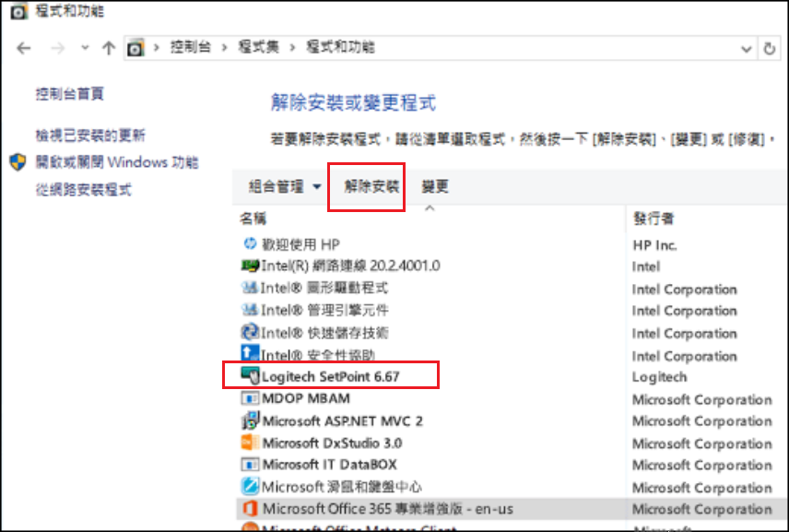
Task: Click the address bar control panel icon
Action: 135,48
